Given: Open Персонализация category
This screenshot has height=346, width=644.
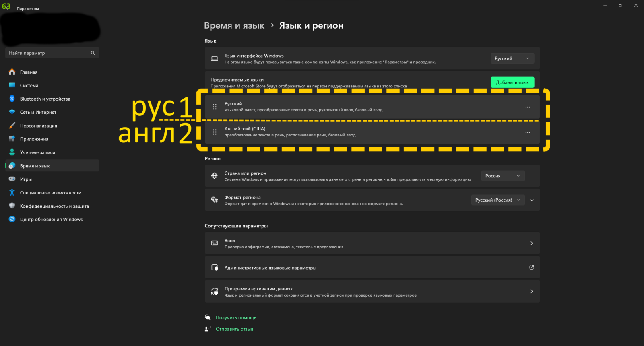Looking at the screenshot, I should (52, 126).
